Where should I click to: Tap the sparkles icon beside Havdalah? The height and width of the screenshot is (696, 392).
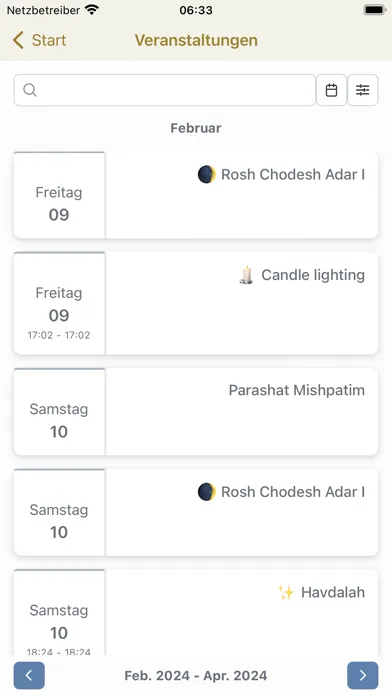(x=286, y=592)
